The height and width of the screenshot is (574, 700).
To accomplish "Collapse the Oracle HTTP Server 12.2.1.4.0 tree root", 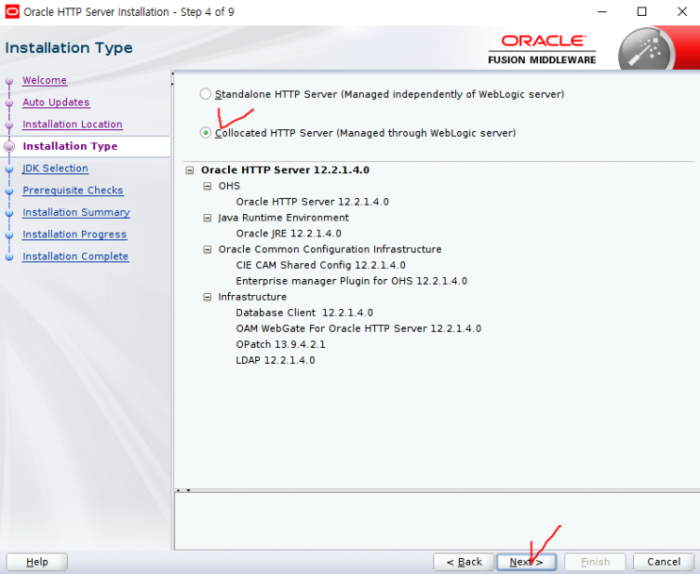I will coord(190,170).
